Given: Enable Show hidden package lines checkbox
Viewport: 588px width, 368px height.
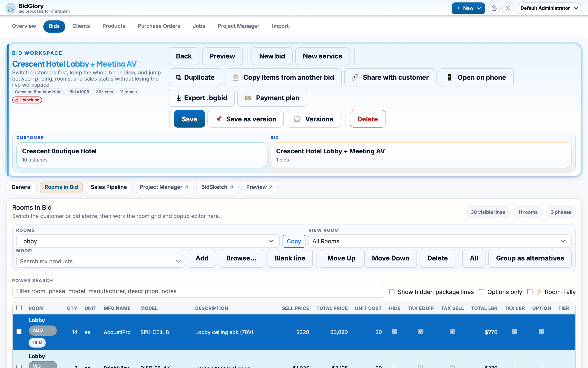Looking at the screenshot, I should (392, 292).
